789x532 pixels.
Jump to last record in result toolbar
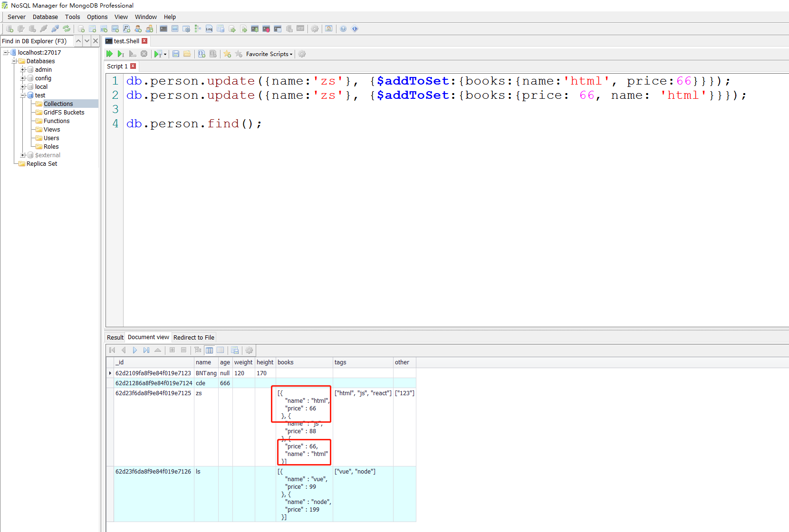(146, 350)
